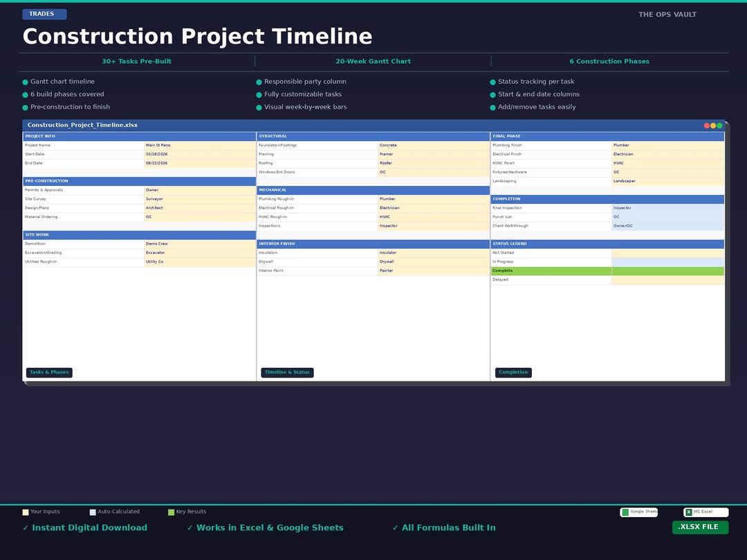Click the Not Started legend row
Screen dimensions: 747x560
point(607,253)
